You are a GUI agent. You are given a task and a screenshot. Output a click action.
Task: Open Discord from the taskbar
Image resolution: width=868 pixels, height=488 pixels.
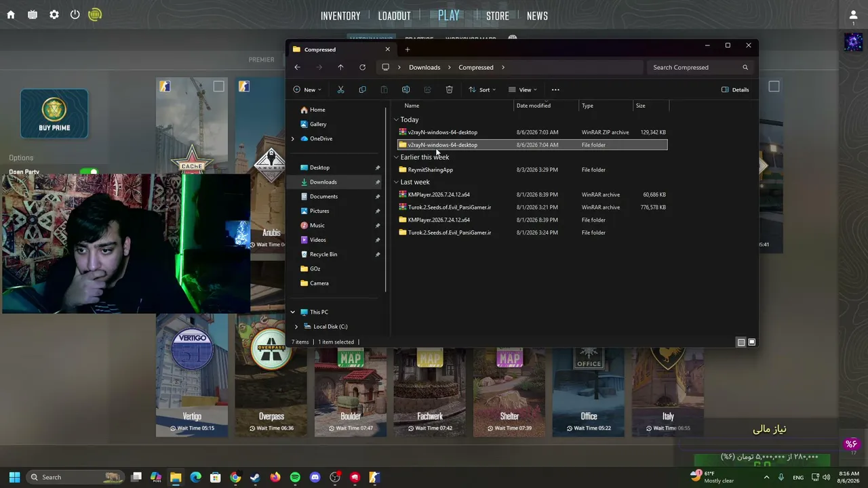pyautogui.click(x=315, y=477)
